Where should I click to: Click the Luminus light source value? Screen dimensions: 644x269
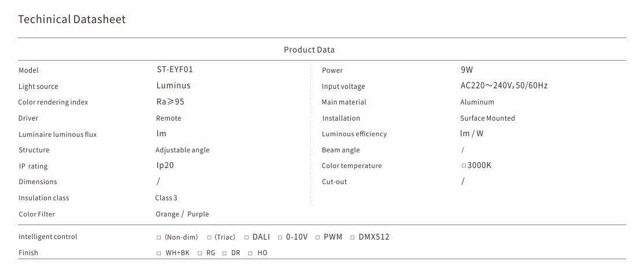pyautogui.click(x=173, y=85)
